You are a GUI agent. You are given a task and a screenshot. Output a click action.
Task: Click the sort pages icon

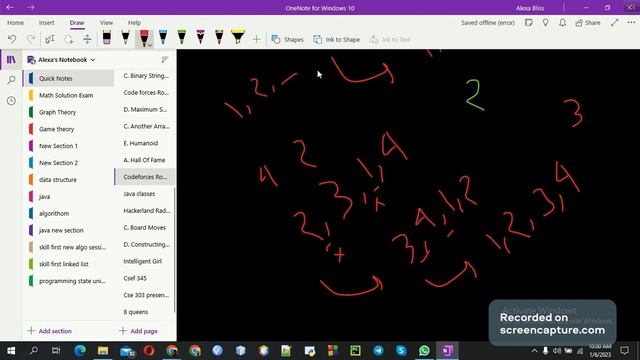[164, 60]
